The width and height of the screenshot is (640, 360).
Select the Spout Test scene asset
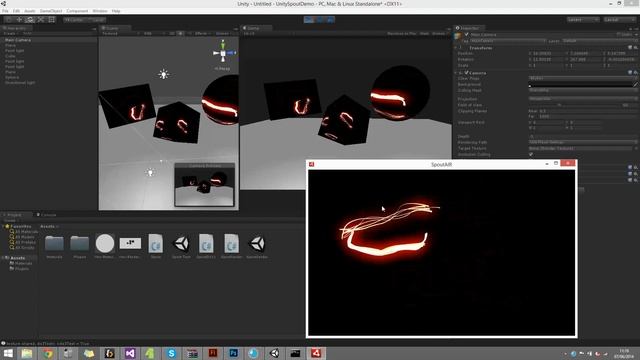pos(181,244)
